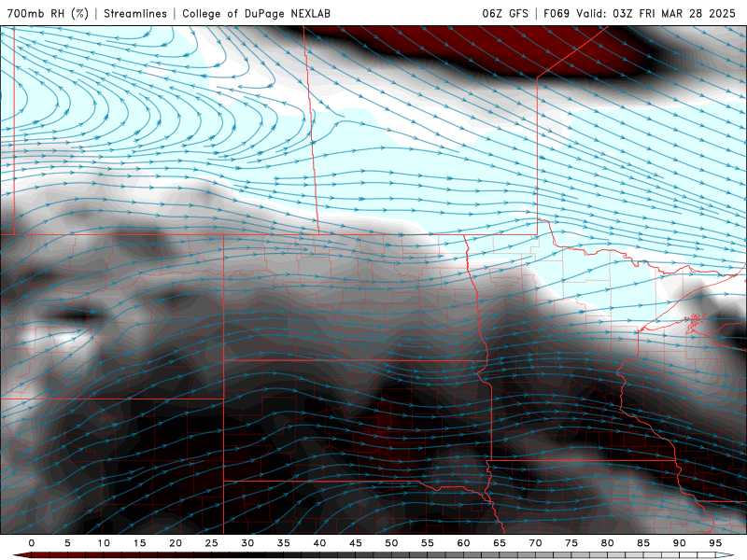Click the "50" value on the color scale
The width and height of the screenshot is (747, 560).
click(x=391, y=543)
